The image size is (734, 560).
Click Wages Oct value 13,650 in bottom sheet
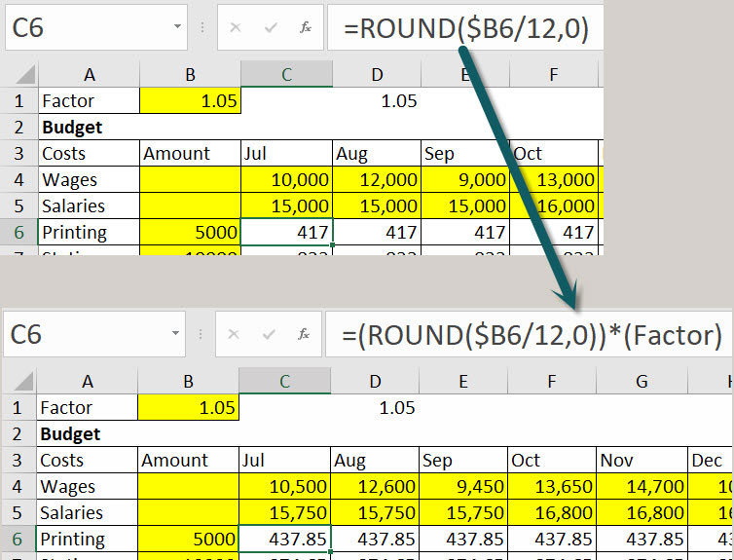pos(552,486)
